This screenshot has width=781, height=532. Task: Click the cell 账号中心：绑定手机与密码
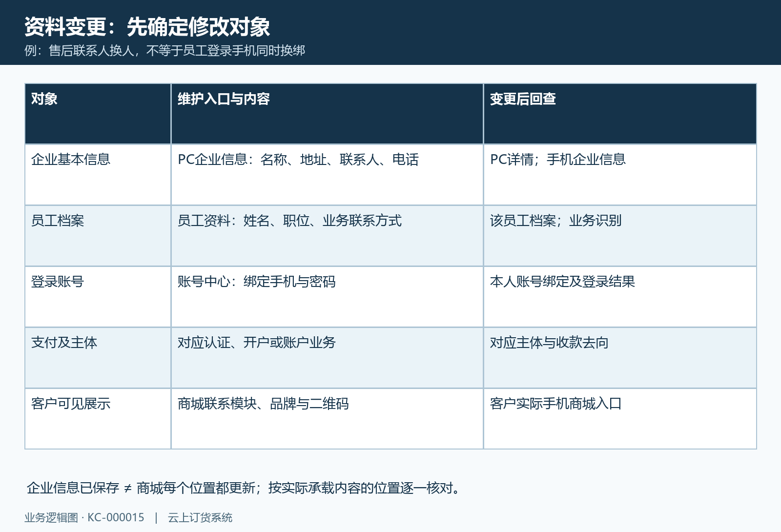[327, 297]
